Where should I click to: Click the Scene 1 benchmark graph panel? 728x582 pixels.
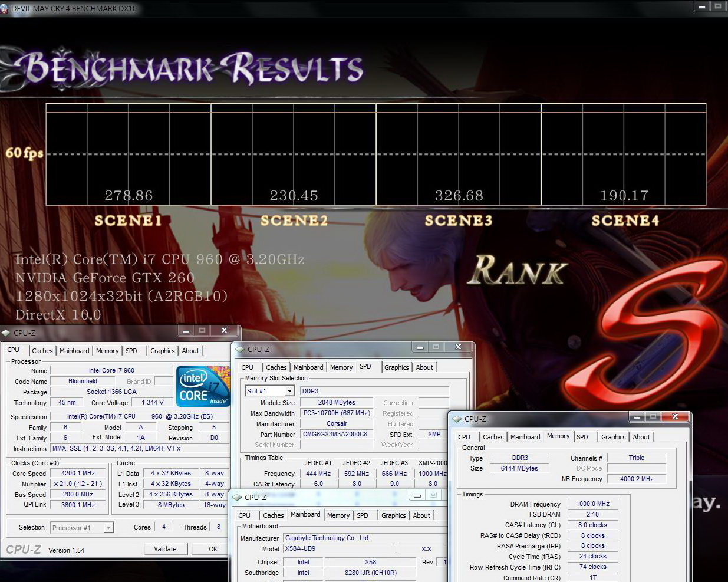[129, 154]
